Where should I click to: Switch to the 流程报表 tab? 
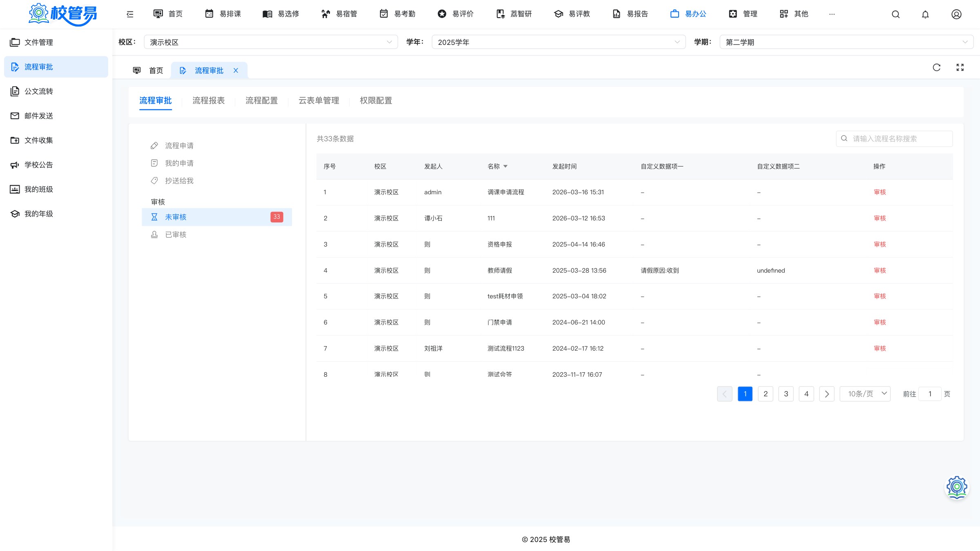tap(209, 100)
